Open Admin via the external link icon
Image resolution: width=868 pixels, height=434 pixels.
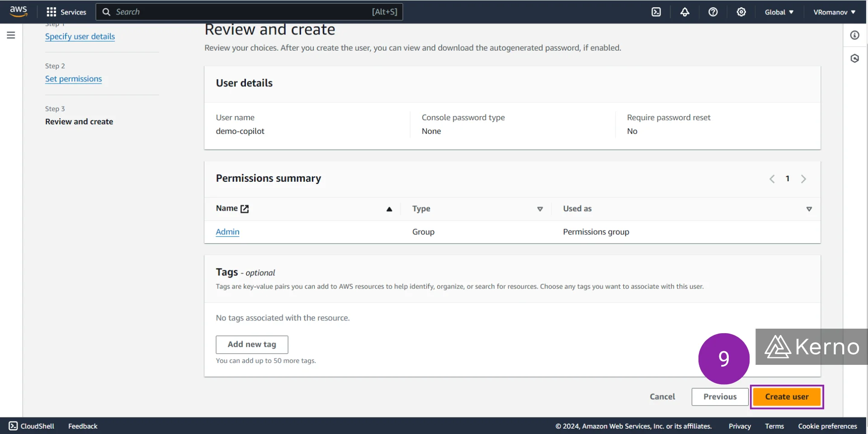[245, 209]
